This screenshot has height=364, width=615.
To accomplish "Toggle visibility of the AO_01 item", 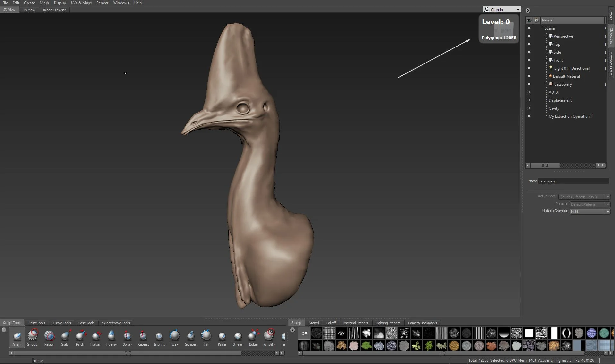I will point(529,92).
